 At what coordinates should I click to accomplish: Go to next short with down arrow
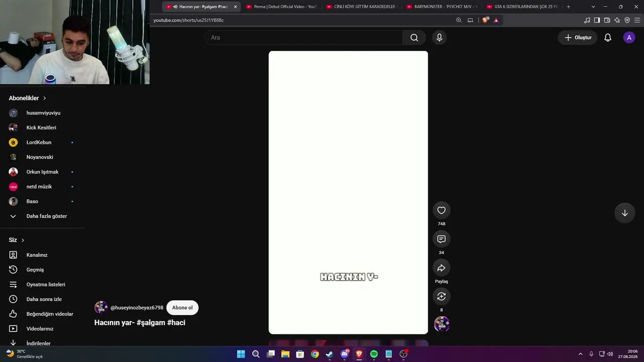[624, 213]
